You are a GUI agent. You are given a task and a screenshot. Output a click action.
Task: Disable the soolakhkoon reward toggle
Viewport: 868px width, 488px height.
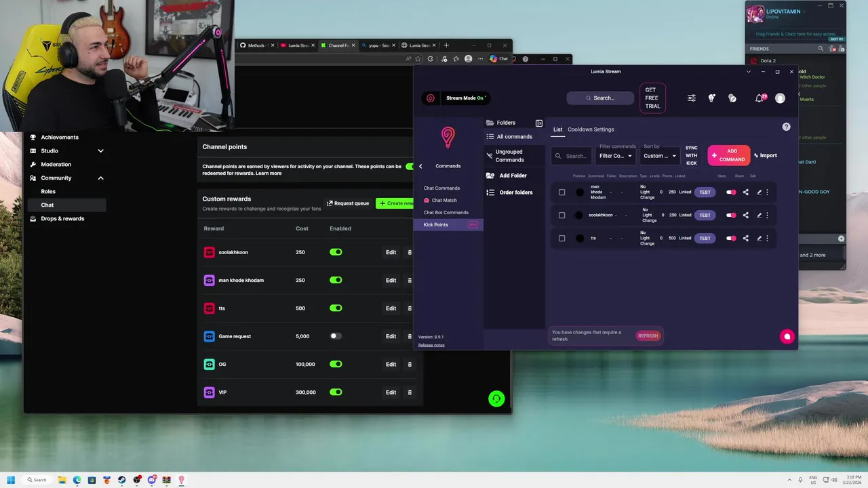coord(336,252)
